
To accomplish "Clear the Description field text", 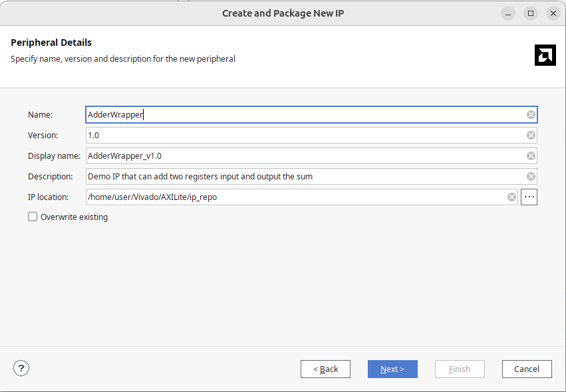I will tap(531, 177).
